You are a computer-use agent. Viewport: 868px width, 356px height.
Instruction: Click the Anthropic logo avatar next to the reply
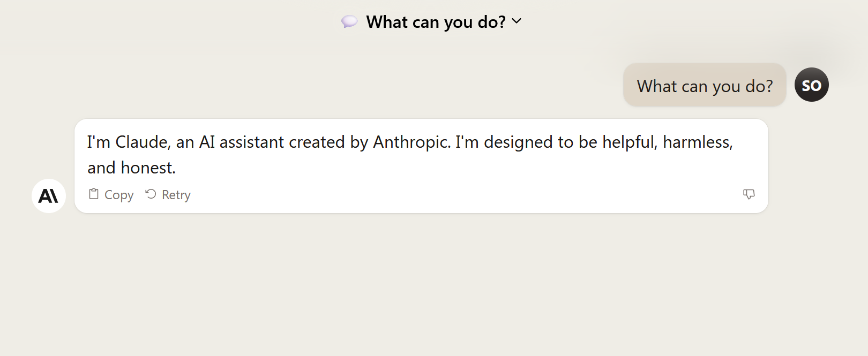point(48,196)
